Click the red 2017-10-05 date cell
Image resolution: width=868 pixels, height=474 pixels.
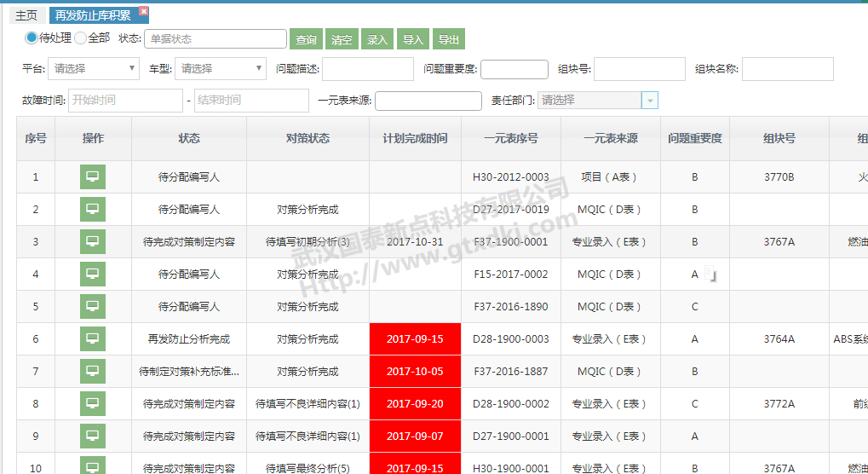(415, 372)
